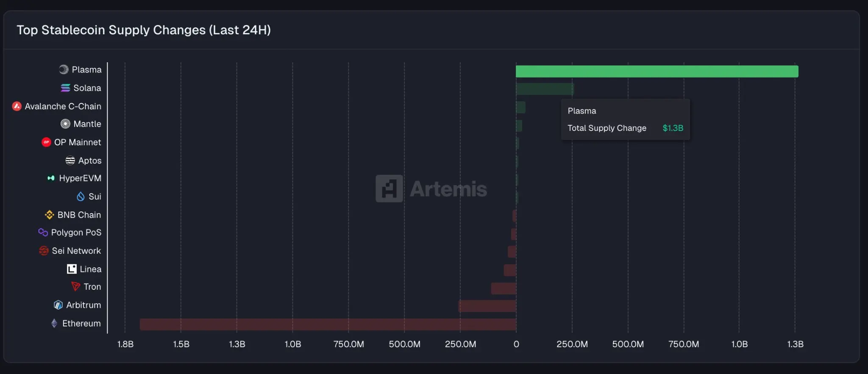
Task: Select the green Plasma supply bar
Action: click(657, 72)
